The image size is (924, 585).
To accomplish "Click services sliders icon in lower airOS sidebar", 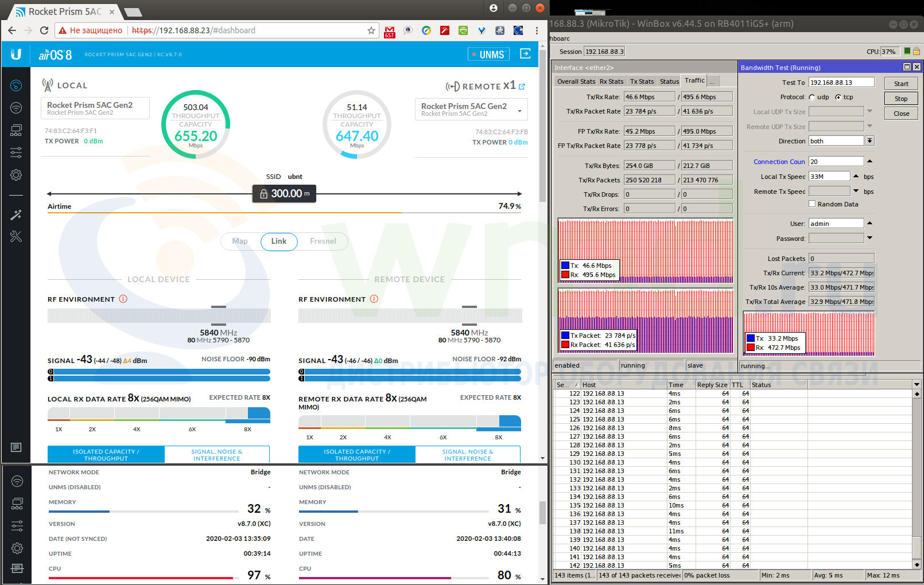I will tap(17, 525).
